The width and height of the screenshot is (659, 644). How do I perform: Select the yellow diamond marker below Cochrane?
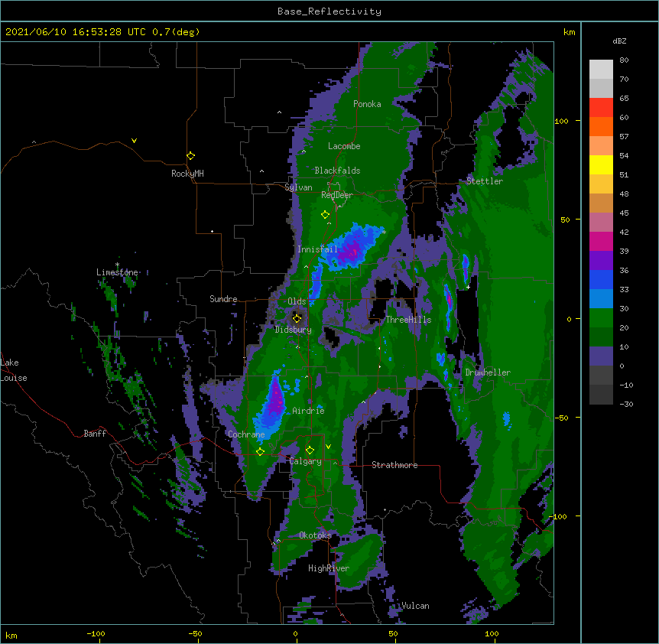pos(260,451)
